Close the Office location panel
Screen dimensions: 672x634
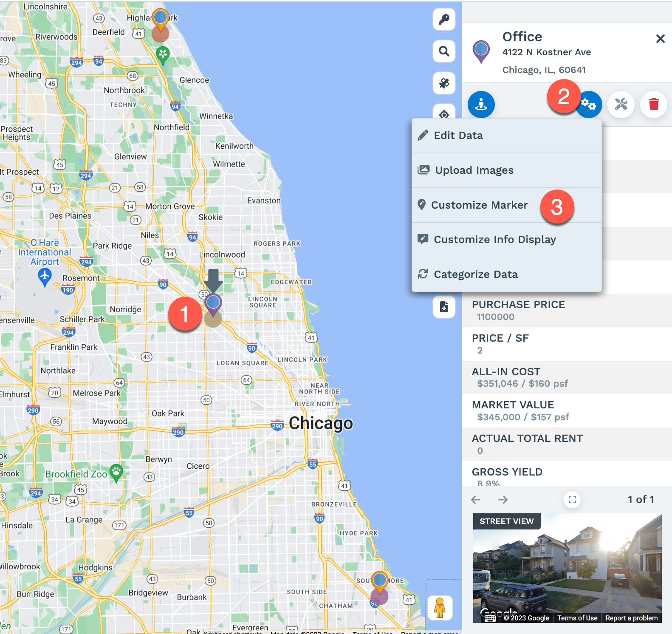pyautogui.click(x=660, y=39)
